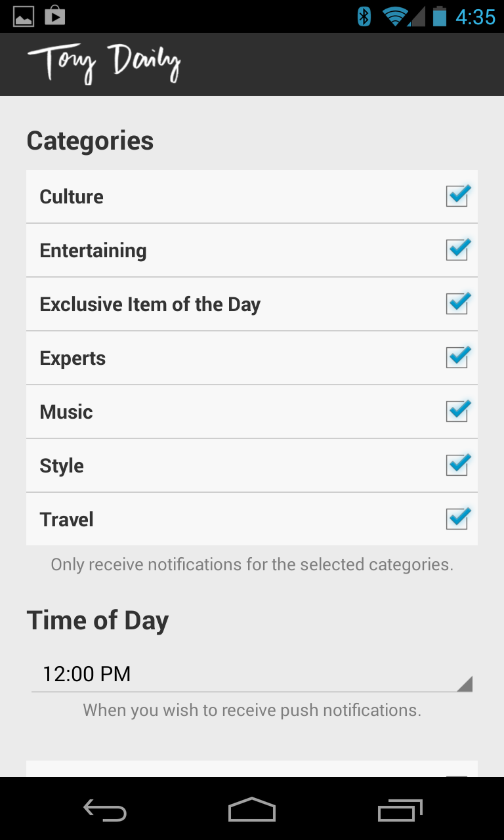Tap the Play Store notification icon

pyautogui.click(x=55, y=16)
